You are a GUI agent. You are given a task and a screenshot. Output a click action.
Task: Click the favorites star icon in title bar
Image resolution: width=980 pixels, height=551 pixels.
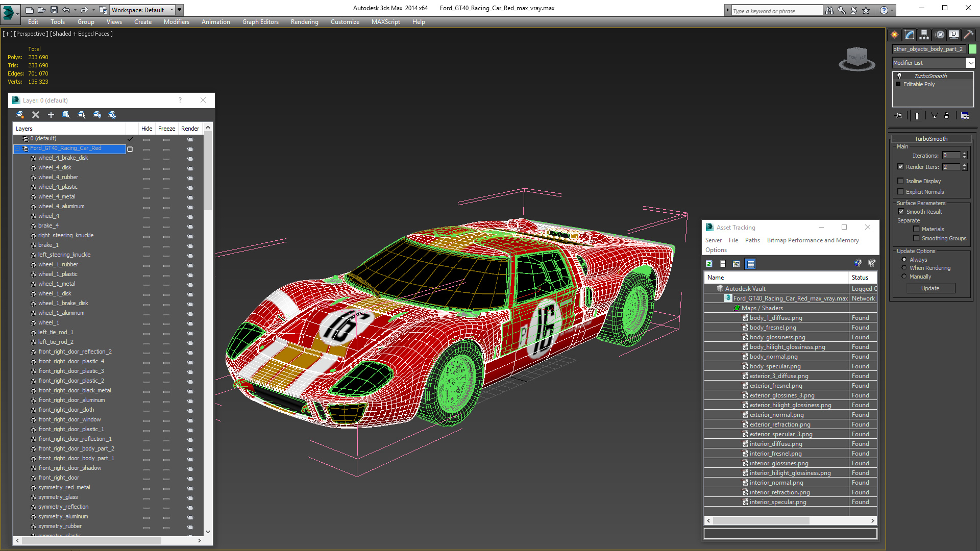[866, 10]
